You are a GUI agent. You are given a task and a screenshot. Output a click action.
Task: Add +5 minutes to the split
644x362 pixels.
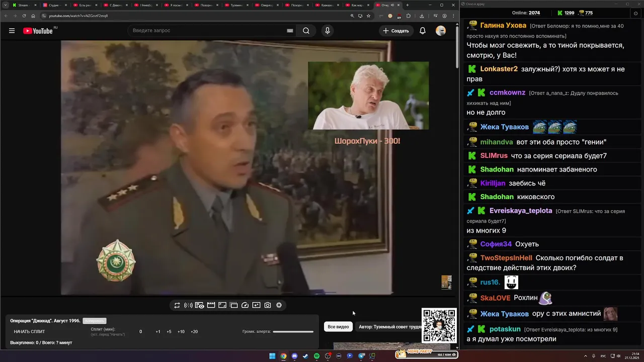tap(169, 331)
